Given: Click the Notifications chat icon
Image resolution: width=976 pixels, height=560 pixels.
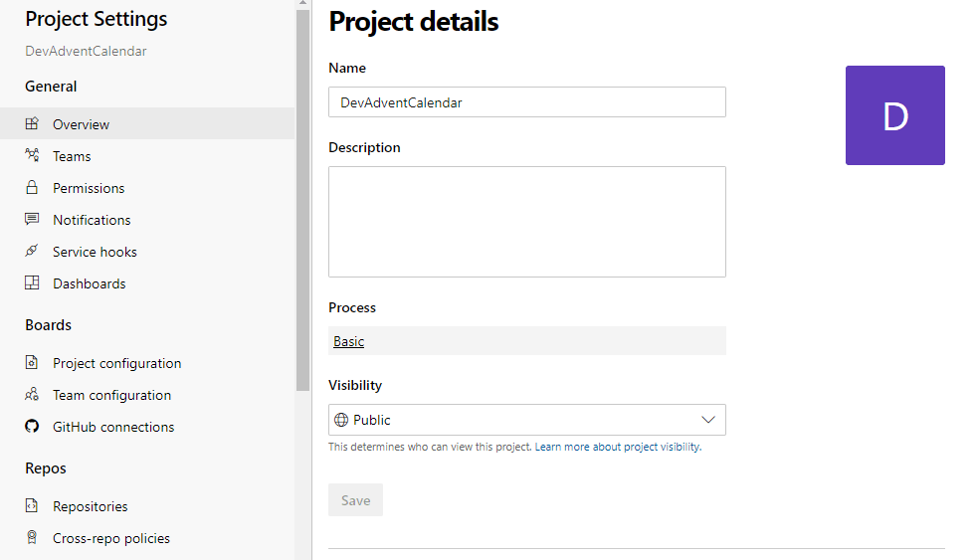Looking at the screenshot, I should point(32,220).
